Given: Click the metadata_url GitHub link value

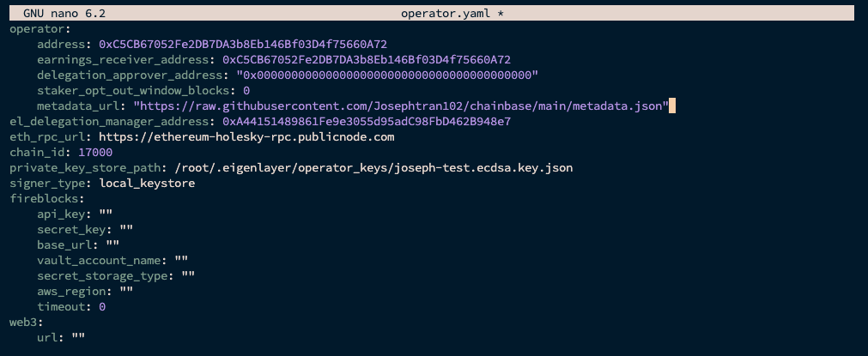Looking at the screenshot, I should tap(401, 106).
